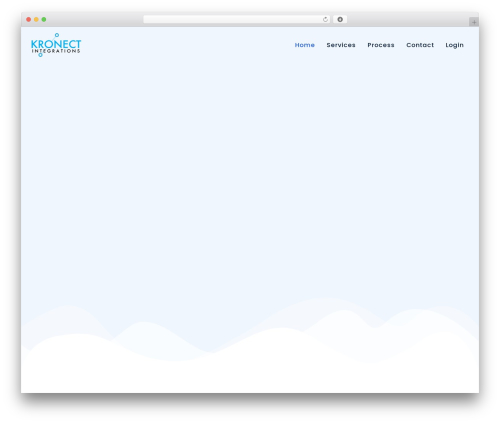The image size is (500, 423).
Task: Reload the page with the refresh icon
Action: (x=325, y=20)
